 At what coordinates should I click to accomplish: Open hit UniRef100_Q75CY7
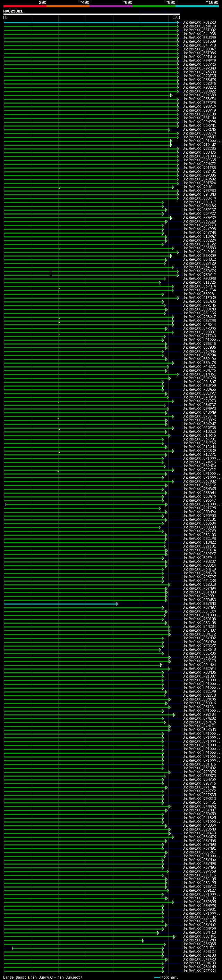[199, 646]
